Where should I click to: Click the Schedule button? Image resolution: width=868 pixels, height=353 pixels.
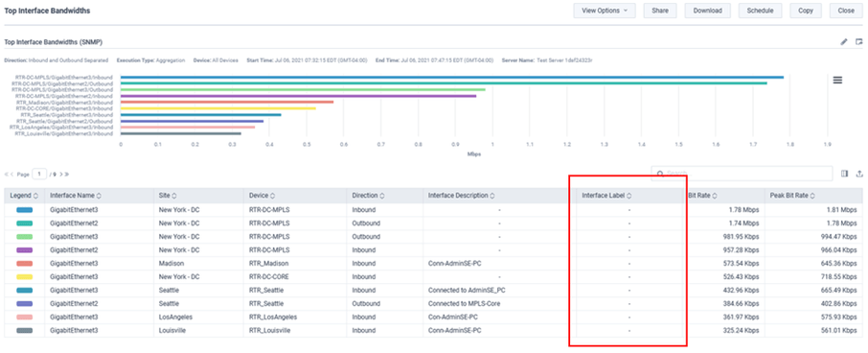pos(760,11)
